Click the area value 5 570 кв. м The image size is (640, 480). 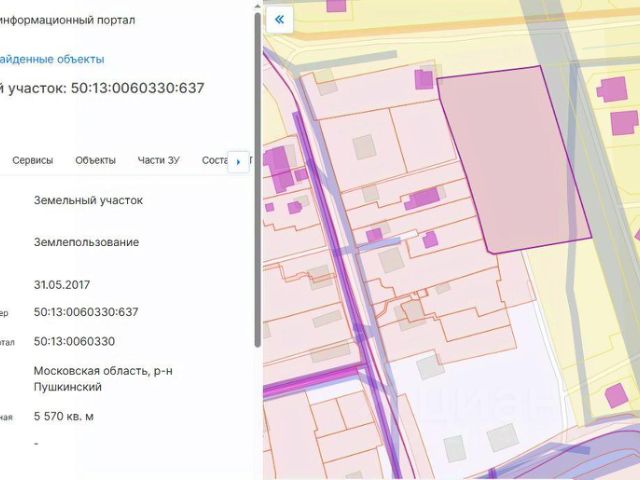64,416
